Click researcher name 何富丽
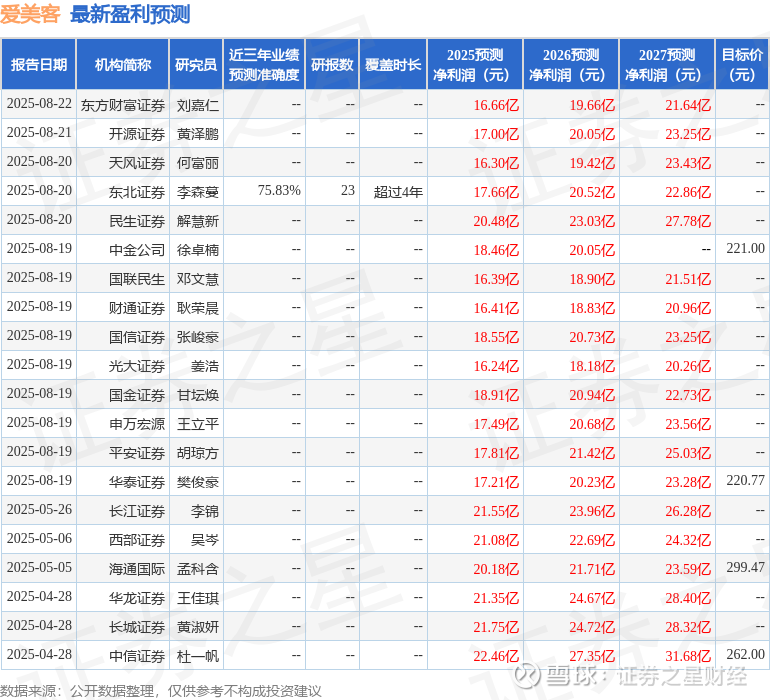Screen dimensions: 770x700 click(x=198, y=163)
